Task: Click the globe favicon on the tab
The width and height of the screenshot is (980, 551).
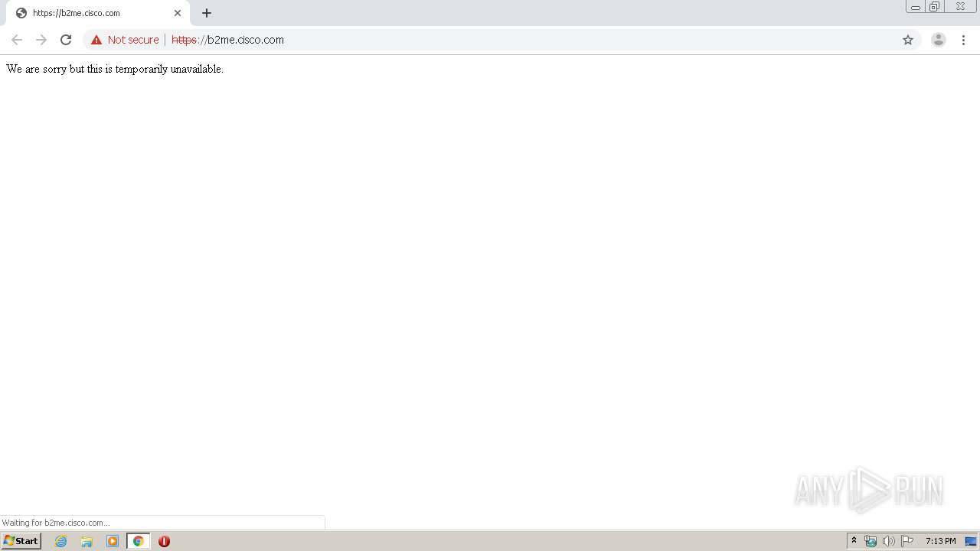Action: click(21, 13)
